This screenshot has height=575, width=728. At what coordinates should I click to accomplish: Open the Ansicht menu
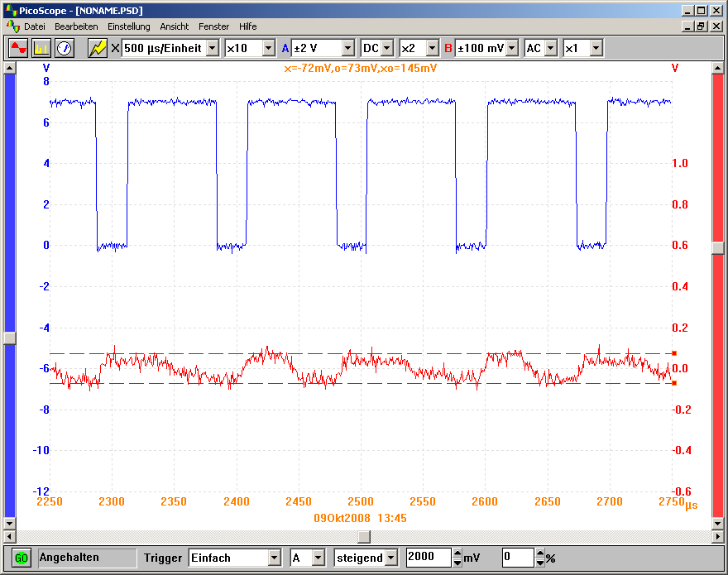click(x=174, y=26)
